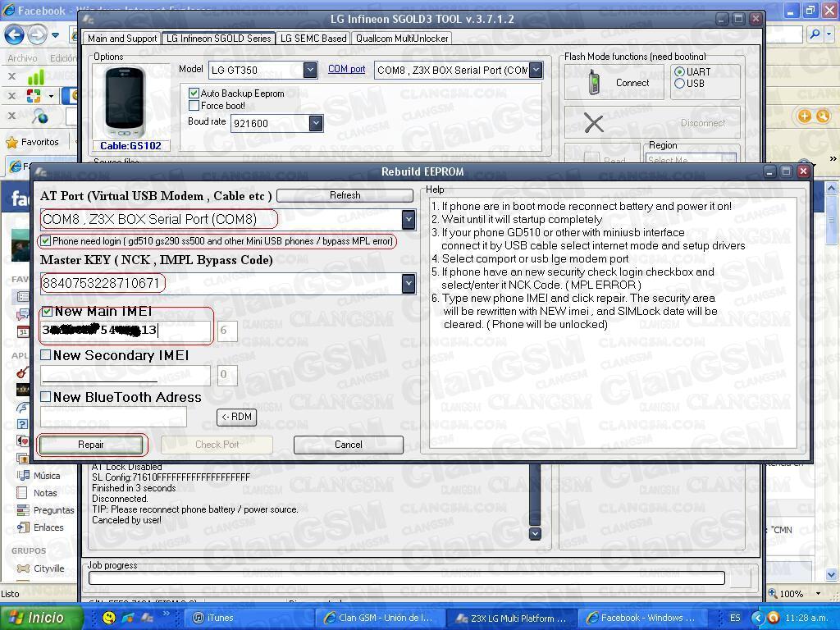Switch to Main and Support tab
The image size is (840, 630).
122,39
